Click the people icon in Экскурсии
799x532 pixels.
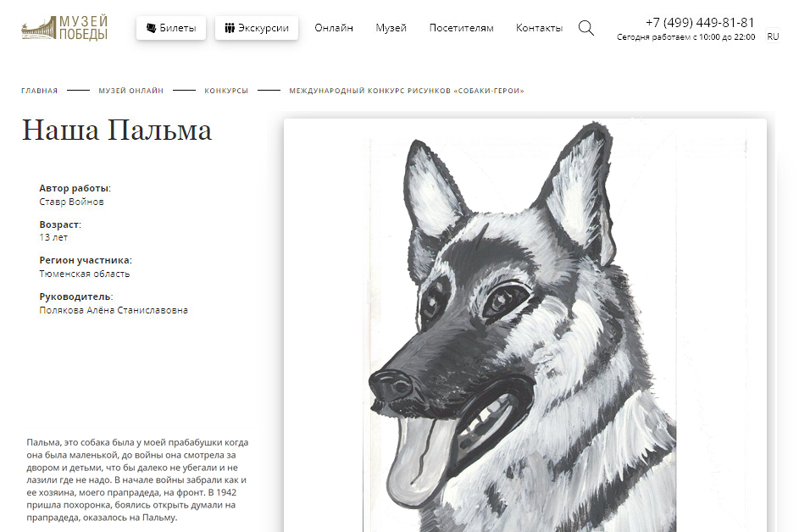[230, 28]
